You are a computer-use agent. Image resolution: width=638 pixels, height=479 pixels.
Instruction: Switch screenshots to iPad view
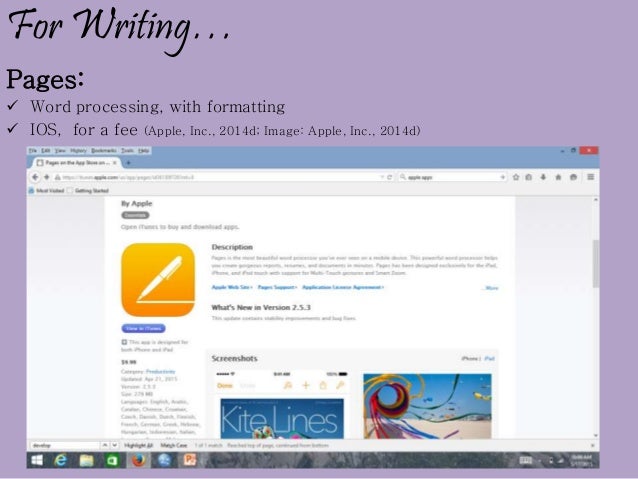pos(489,359)
